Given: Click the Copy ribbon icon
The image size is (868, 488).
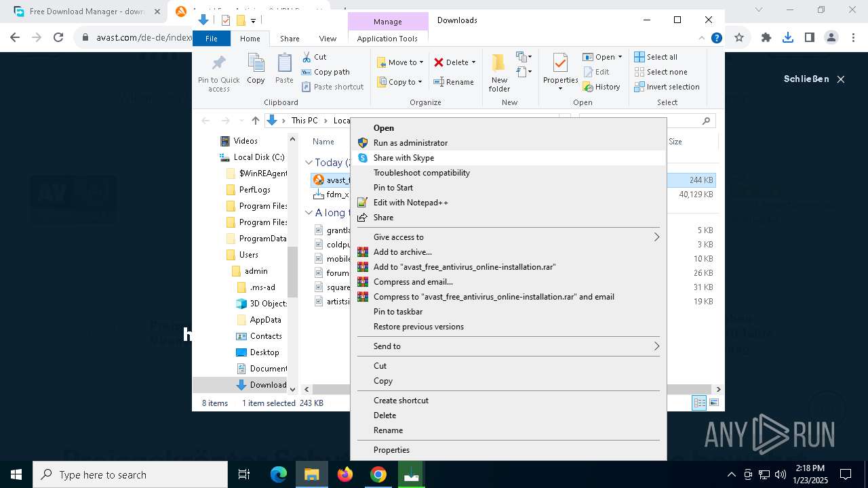Looking at the screenshot, I should click(256, 69).
